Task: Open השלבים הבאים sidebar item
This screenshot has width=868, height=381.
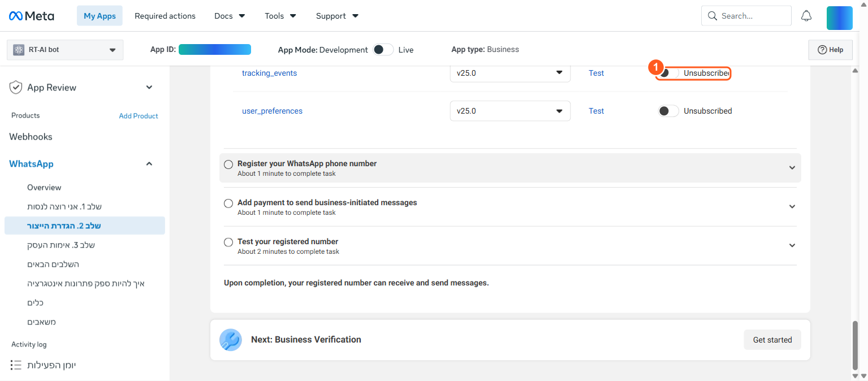Action: tap(53, 265)
